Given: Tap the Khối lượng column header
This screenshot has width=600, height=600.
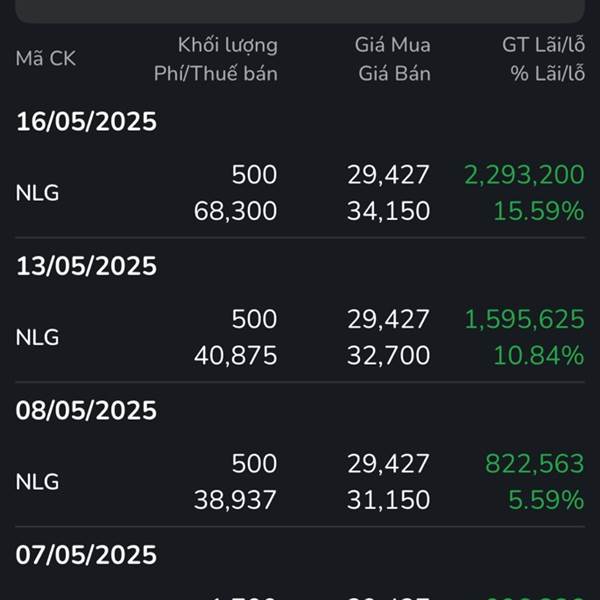Looking at the screenshot, I should click(x=228, y=46).
